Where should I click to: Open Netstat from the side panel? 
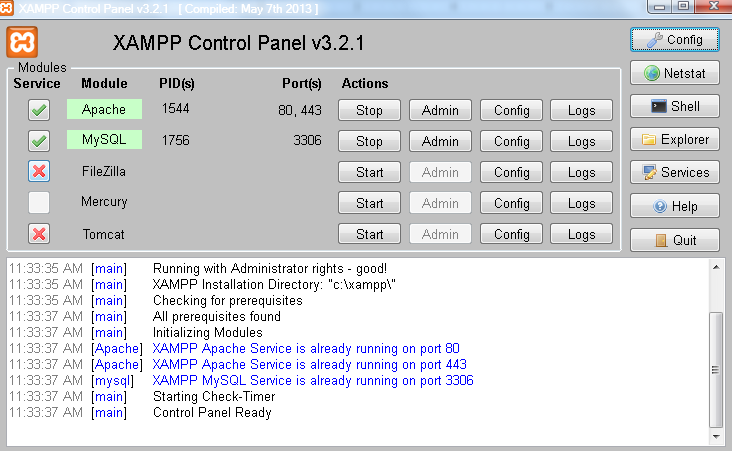click(675, 73)
